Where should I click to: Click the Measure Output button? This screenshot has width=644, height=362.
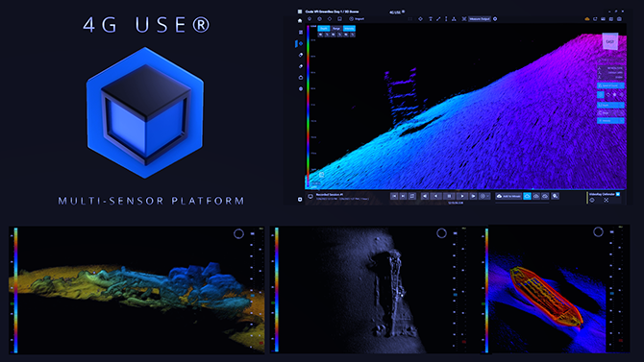point(480,19)
